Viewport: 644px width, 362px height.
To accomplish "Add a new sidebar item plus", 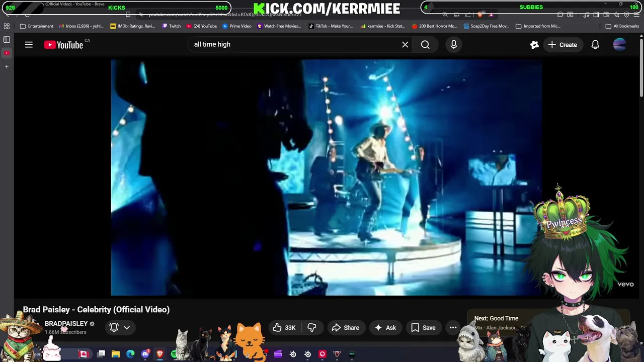I will [7, 66].
